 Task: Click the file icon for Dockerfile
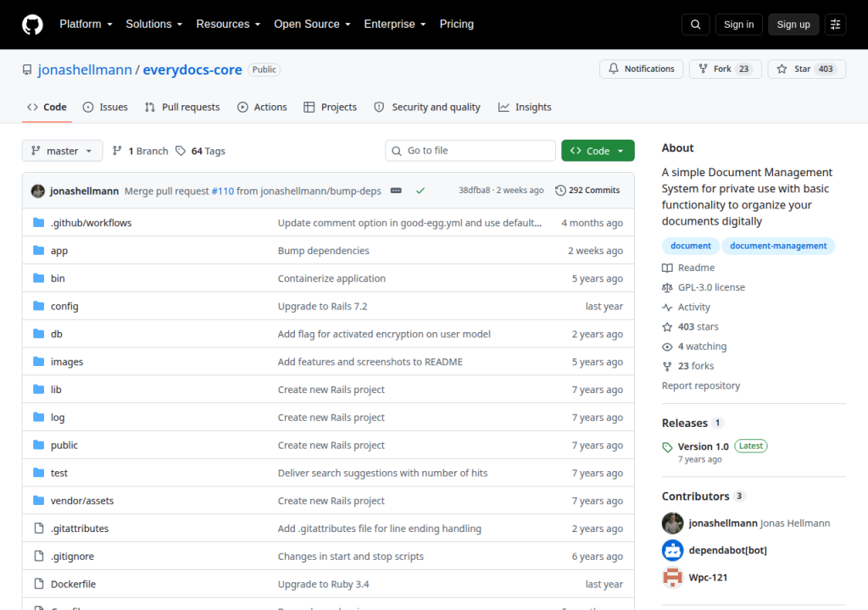[x=39, y=584]
